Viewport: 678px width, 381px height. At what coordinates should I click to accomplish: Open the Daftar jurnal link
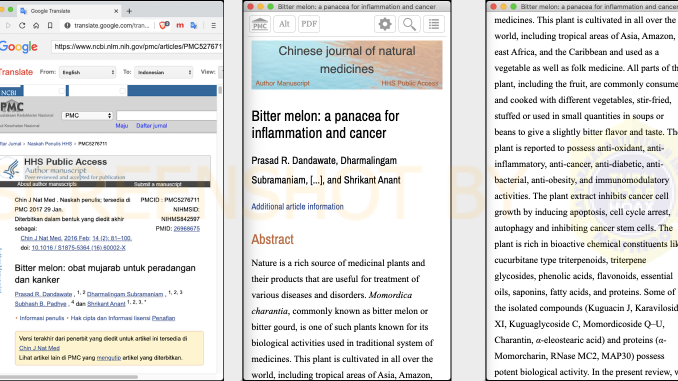(151, 126)
